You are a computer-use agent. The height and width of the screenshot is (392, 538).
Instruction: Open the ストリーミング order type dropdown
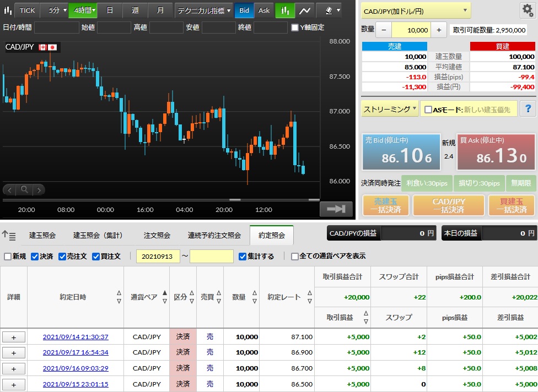click(389, 109)
